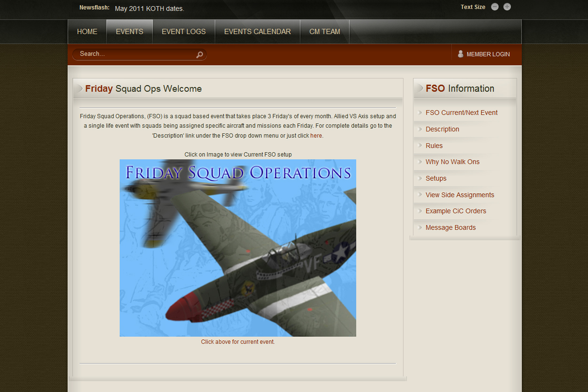Click the Friday Squad Ops Welcome heading

point(143,89)
